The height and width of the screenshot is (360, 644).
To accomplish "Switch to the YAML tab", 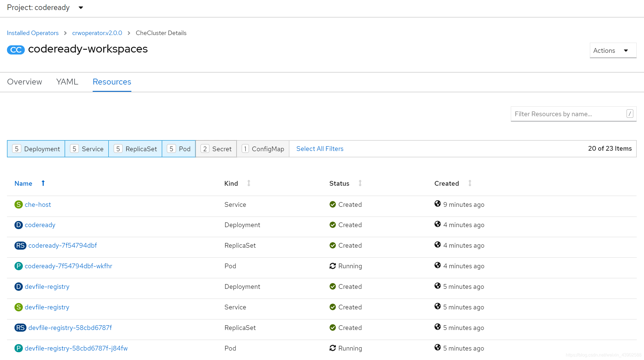I will (x=67, y=82).
